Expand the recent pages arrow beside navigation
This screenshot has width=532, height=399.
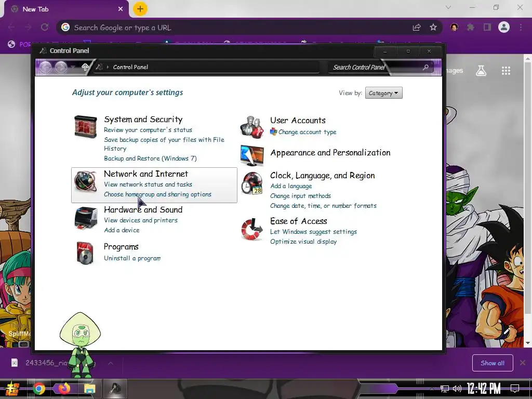(x=73, y=67)
